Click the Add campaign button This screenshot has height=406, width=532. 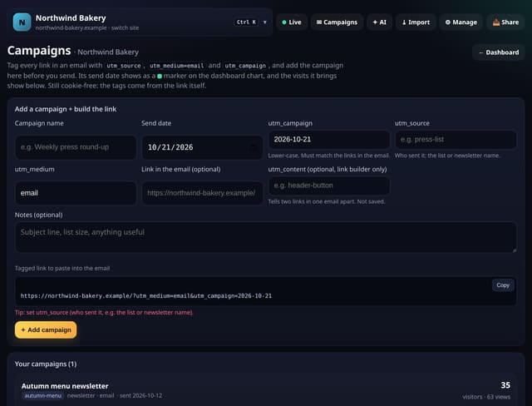pyautogui.click(x=46, y=330)
